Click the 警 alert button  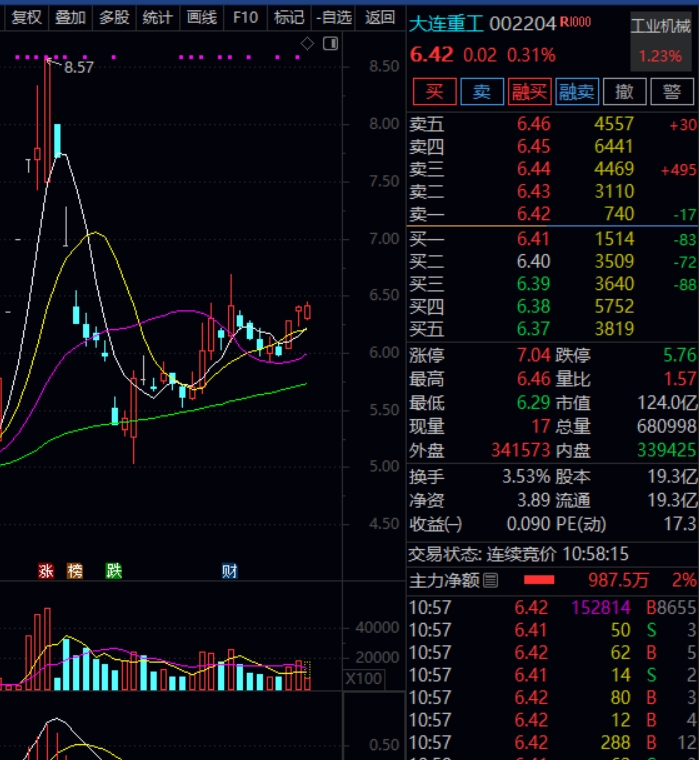672,91
